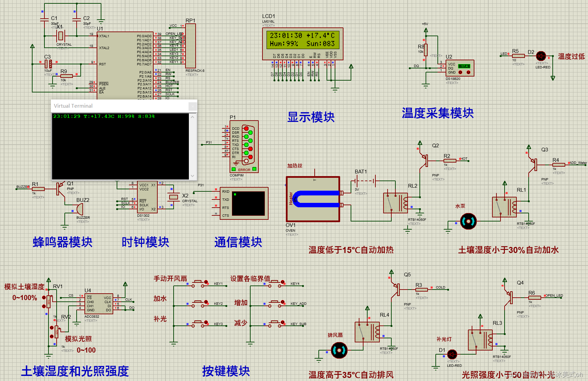The height and width of the screenshot is (381, 588).
Task: Click the RV1 potentiometer body
Action: click(49, 301)
